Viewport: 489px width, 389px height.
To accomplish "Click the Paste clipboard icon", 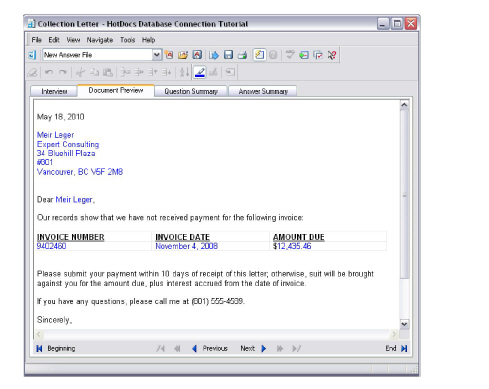I will [108, 72].
